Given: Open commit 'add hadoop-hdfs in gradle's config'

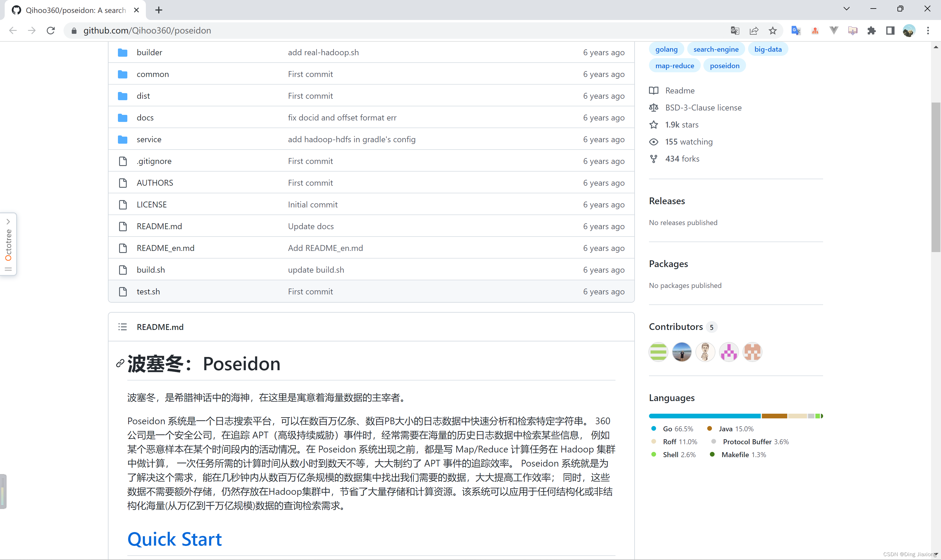Looking at the screenshot, I should click(352, 140).
